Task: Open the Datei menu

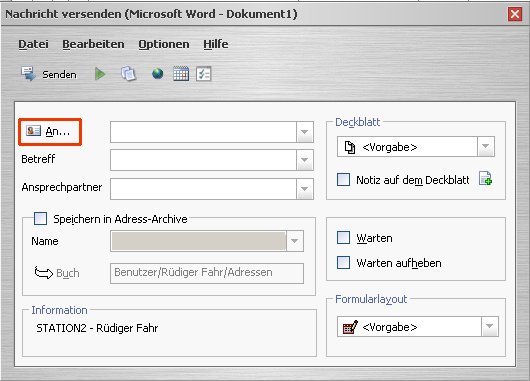Action: [x=33, y=44]
